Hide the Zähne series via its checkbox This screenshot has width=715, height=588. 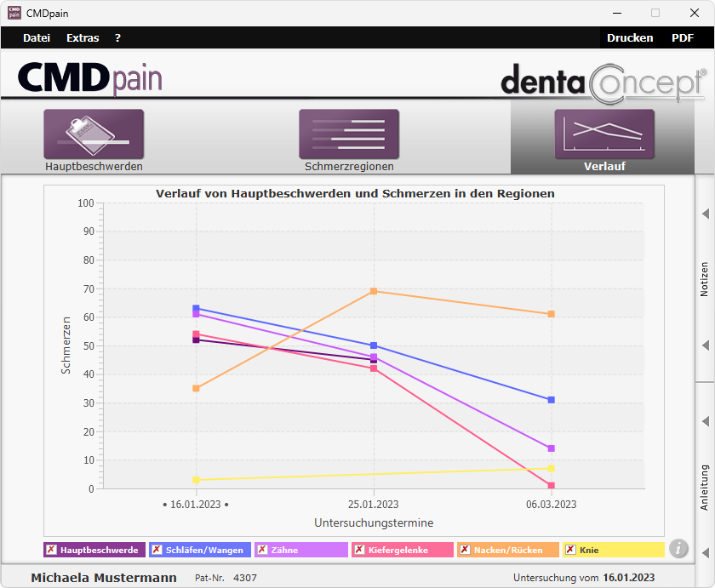[262, 550]
